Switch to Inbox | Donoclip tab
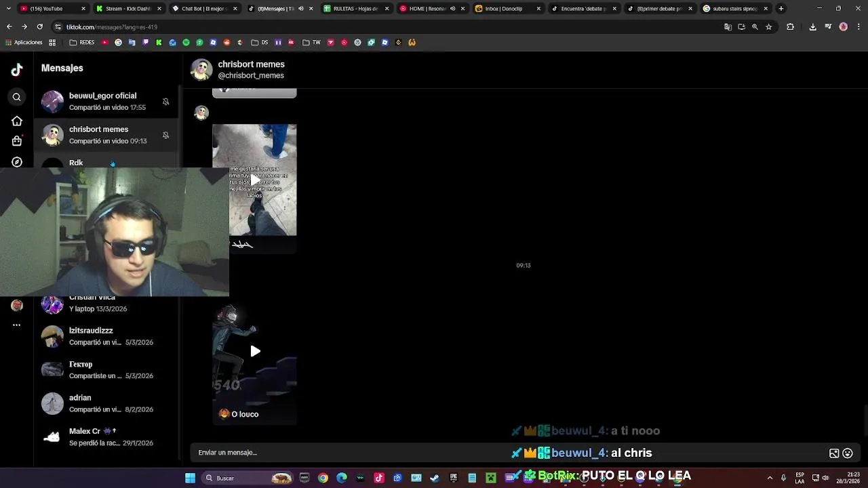The image size is (868, 488). 506,9
